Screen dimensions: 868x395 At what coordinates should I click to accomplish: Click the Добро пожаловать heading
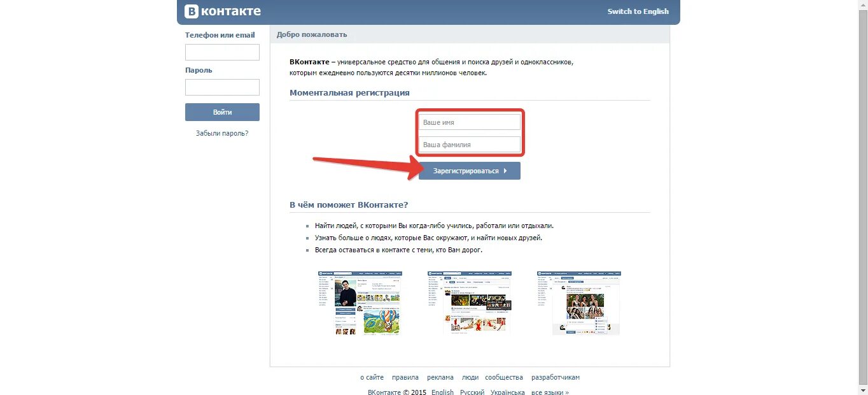312,34
